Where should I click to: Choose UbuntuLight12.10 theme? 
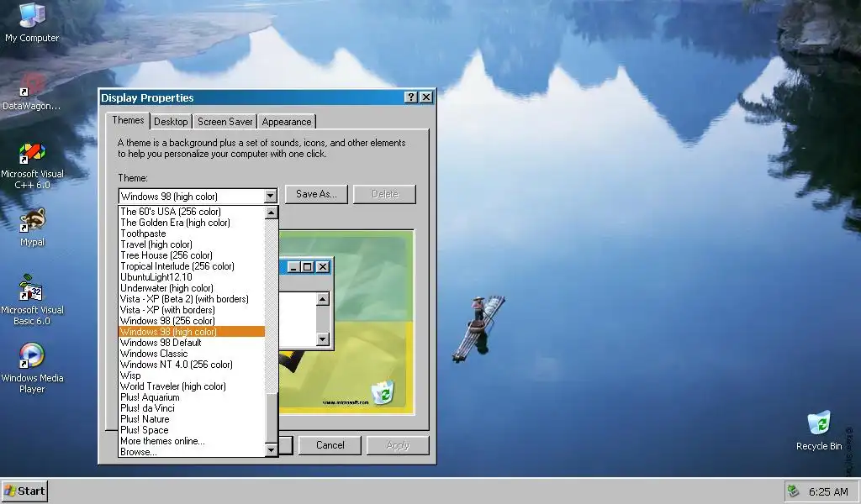(x=192, y=277)
